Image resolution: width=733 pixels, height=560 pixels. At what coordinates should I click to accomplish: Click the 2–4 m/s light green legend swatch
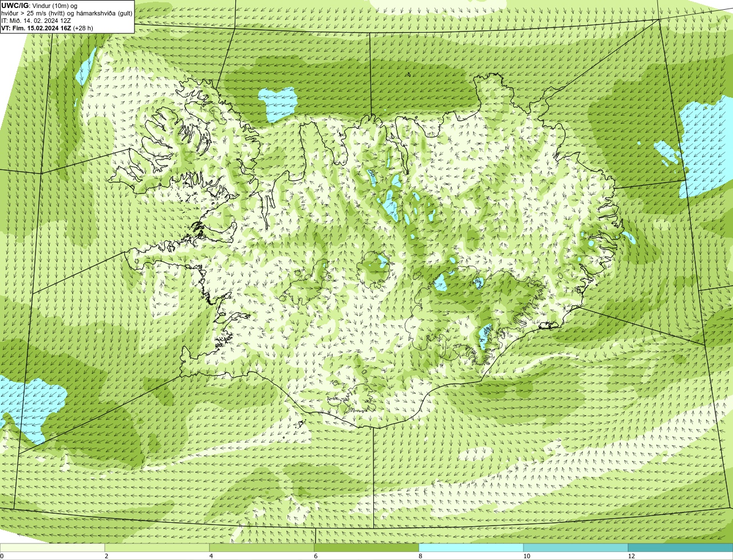click(x=157, y=547)
